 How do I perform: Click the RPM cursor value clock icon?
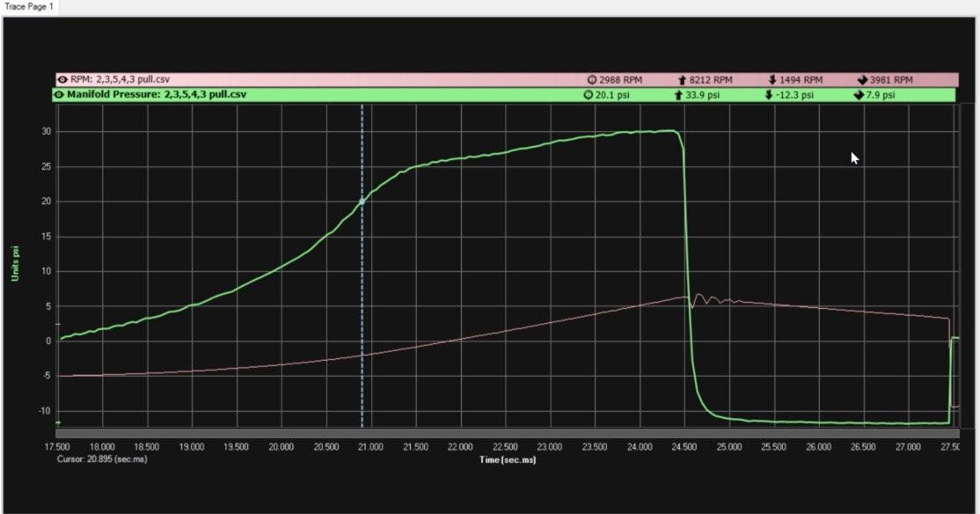(x=590, y=79)
